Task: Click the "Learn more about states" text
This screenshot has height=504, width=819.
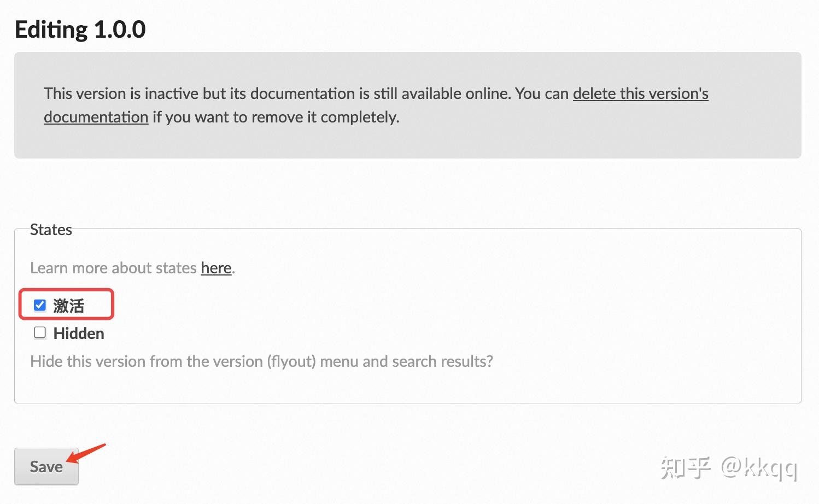Action: 113,268
